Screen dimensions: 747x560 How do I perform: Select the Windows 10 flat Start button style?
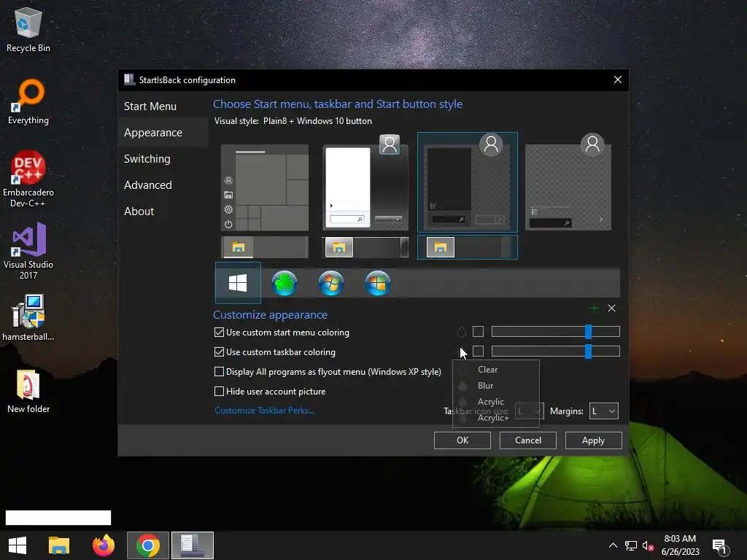point(238,283)
